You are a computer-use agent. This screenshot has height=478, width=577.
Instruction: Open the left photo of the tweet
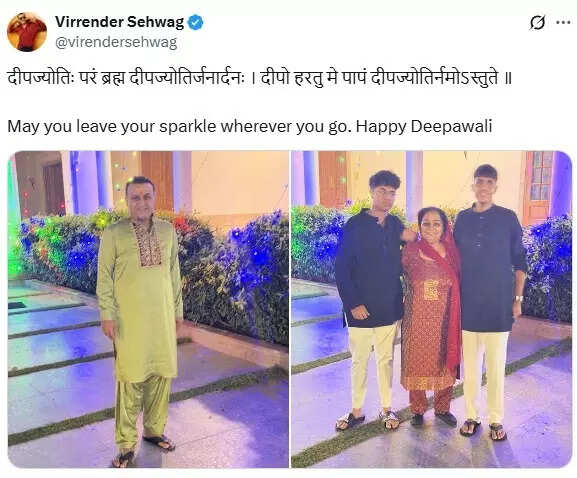point(148,309)
